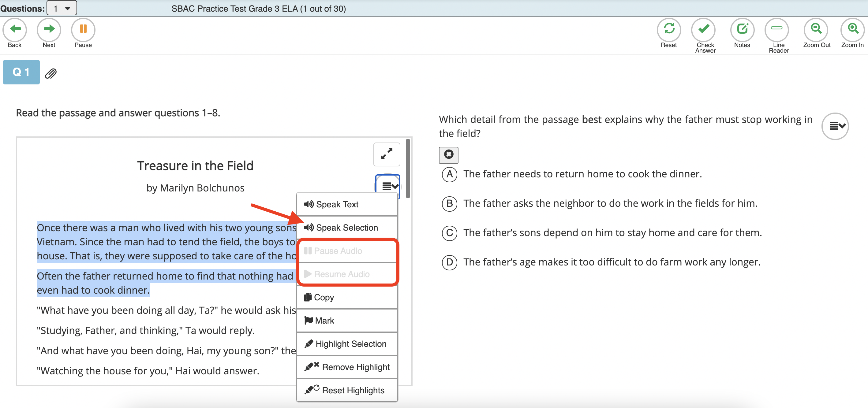Click the Back arrow icon
Screen dimensions: 868x408
coord(15,30)
